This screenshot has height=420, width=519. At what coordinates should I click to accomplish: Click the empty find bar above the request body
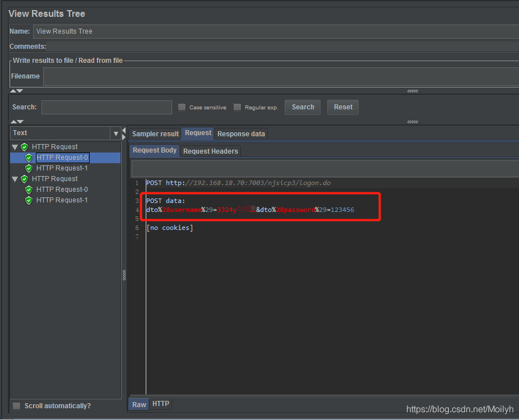tap(325, 169)
